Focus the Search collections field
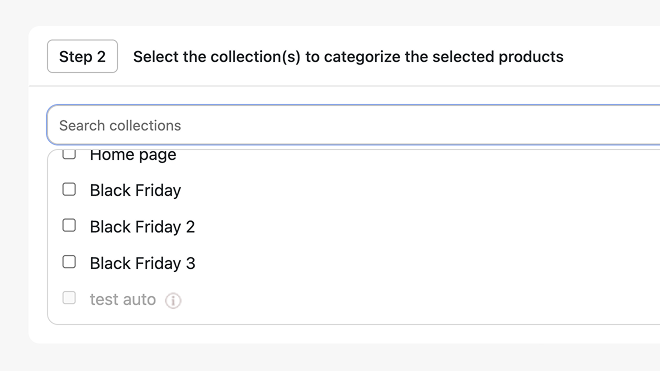 [x=354, y=125]
